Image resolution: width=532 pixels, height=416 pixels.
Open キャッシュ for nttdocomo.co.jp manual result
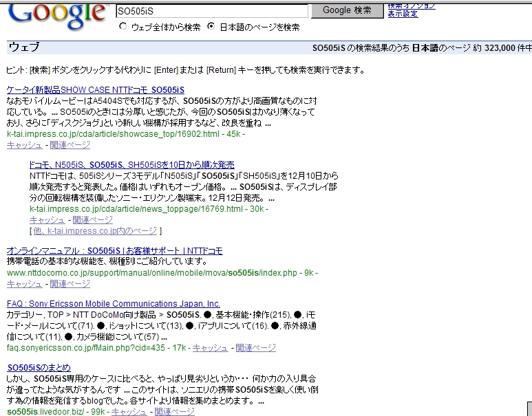coord(24,284)
